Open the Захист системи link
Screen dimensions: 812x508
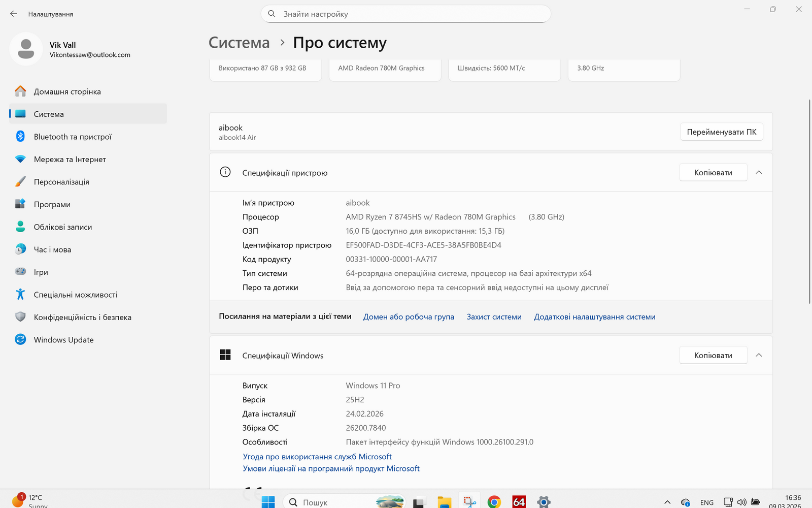pyautogui.click(x=494, y=317)
